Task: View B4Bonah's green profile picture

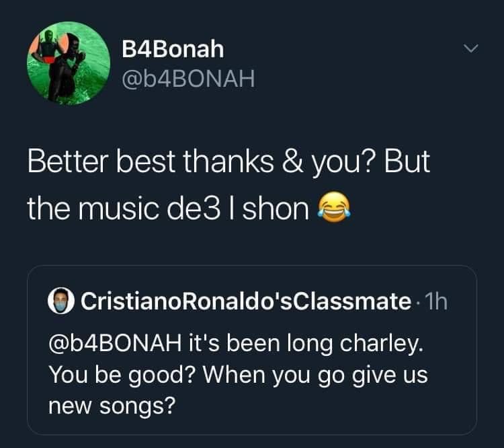Action: (x=69, y=63)
